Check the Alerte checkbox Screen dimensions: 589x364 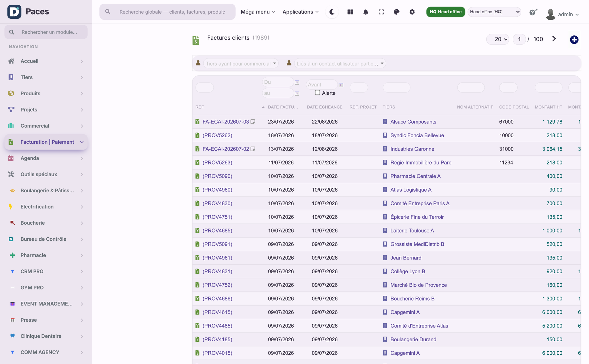point(317,93)
